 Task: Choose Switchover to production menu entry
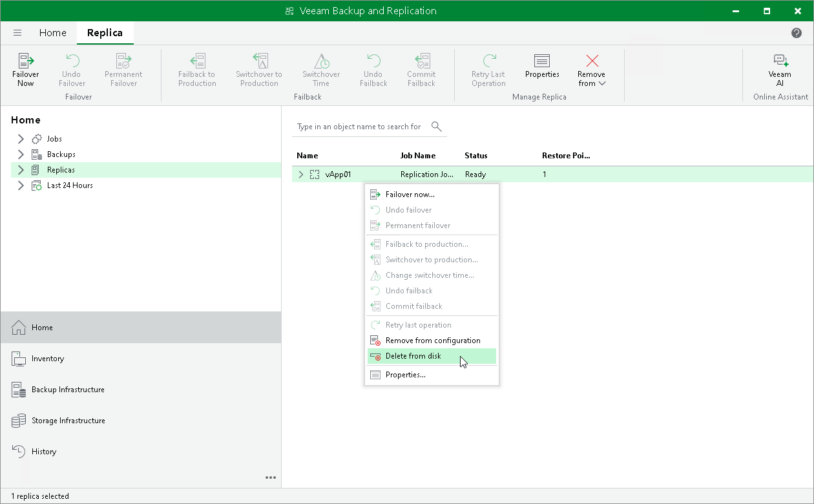click(x=432, y=260)
